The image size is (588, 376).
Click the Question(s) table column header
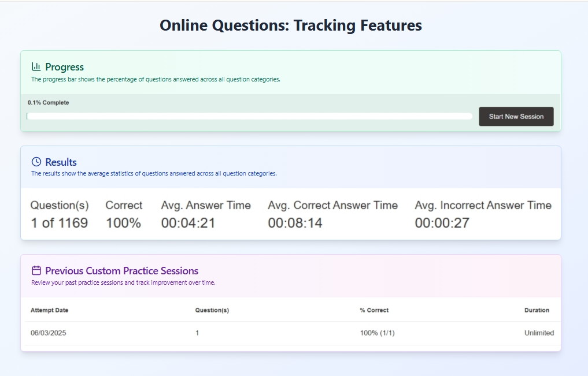(212, 310)
